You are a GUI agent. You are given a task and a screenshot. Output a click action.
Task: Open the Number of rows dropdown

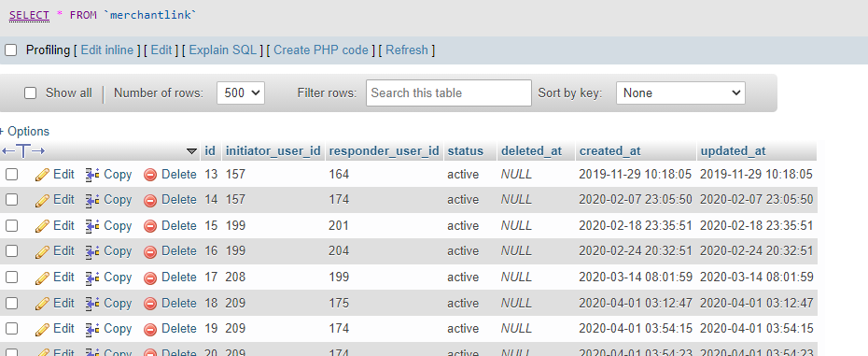point(241,93)
